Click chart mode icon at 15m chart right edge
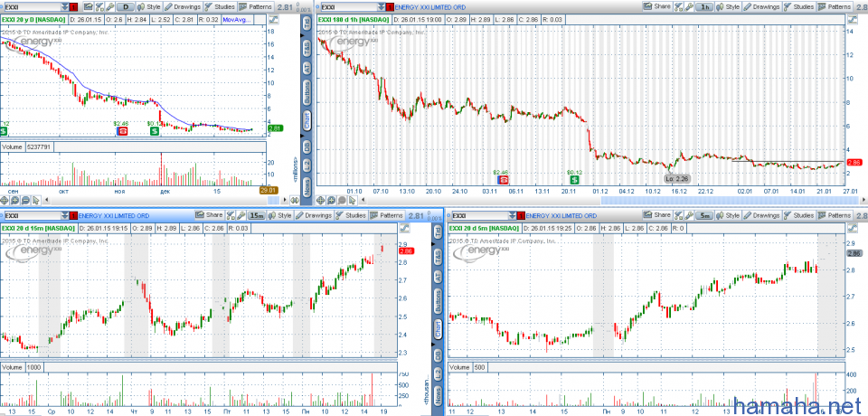 click(x=405, y=228)
